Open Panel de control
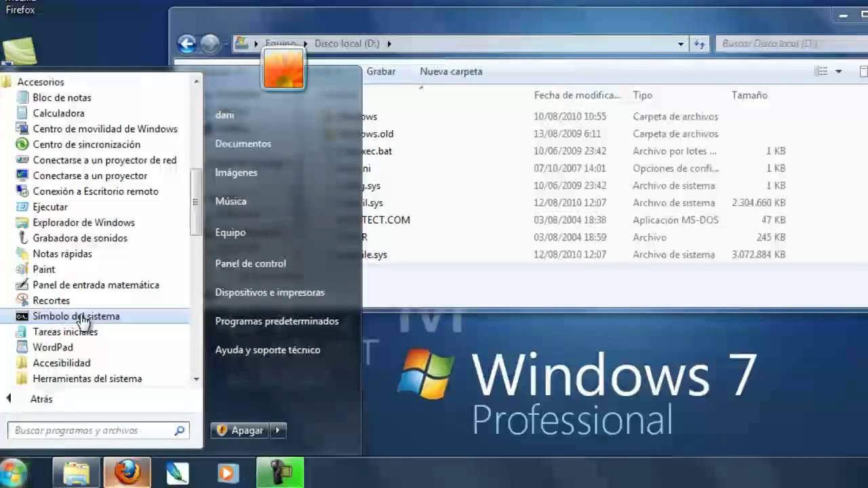Image resolution: width=868 pixels, height=488 pixels. point(250,264)
